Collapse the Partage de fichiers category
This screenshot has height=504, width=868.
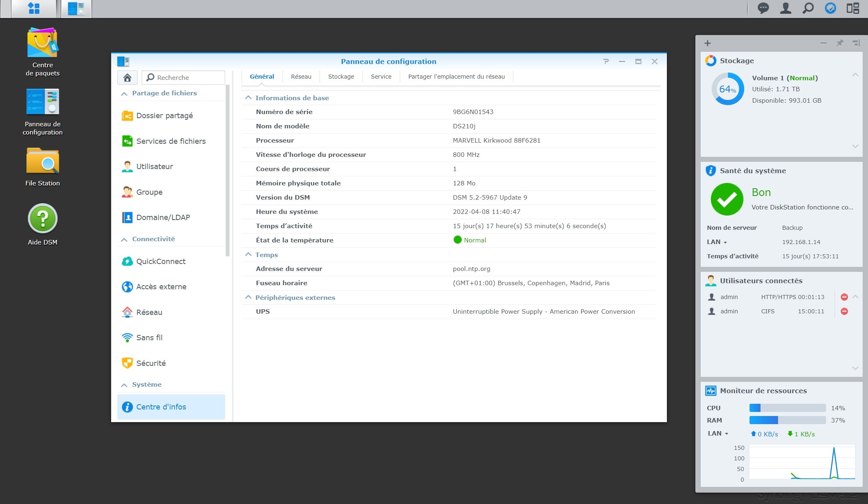[124, 94]
